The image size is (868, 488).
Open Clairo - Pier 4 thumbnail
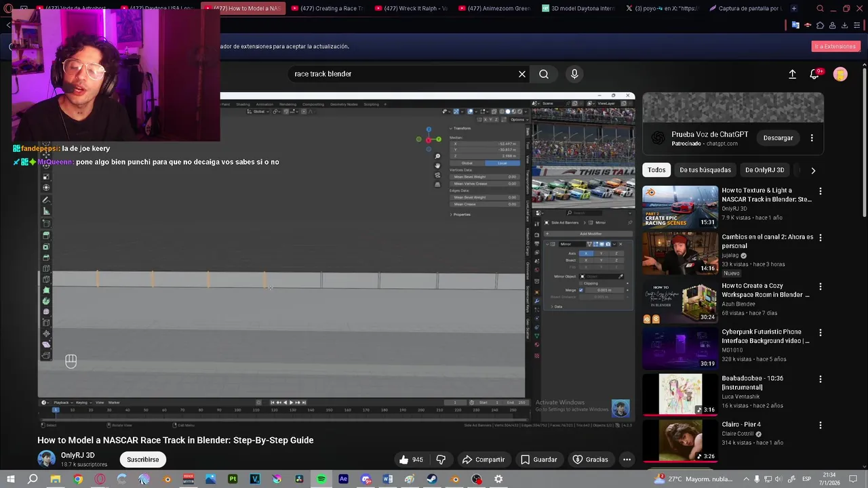(680, 441)
